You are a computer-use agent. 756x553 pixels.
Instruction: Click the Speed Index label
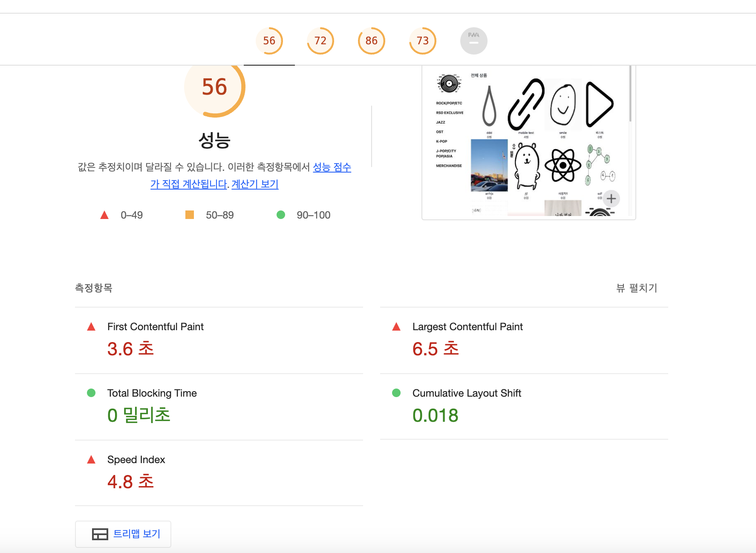pos(136,460)
